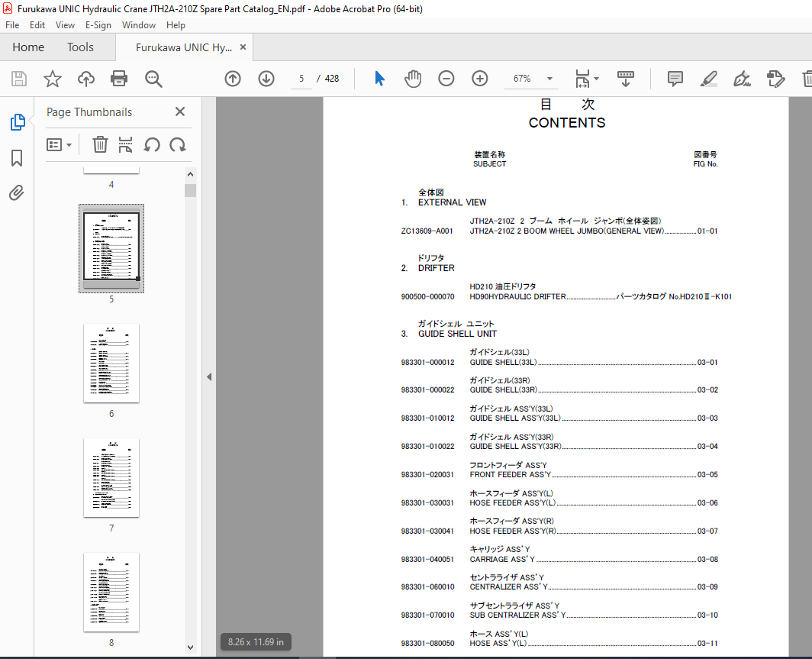Click the SUB CENTRALIZER ASS'Y entry
The width and height of the screenshot is (812, 659).
tap(518, 615)
